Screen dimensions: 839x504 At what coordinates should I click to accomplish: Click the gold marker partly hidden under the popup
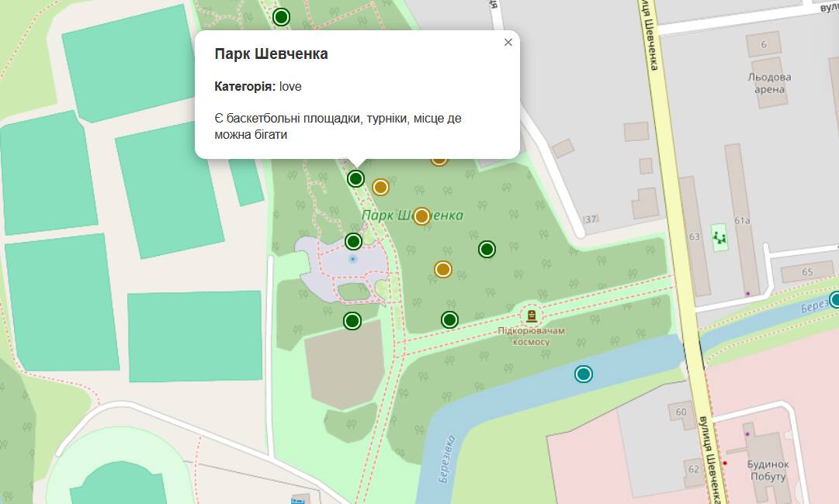pos(439,161)
